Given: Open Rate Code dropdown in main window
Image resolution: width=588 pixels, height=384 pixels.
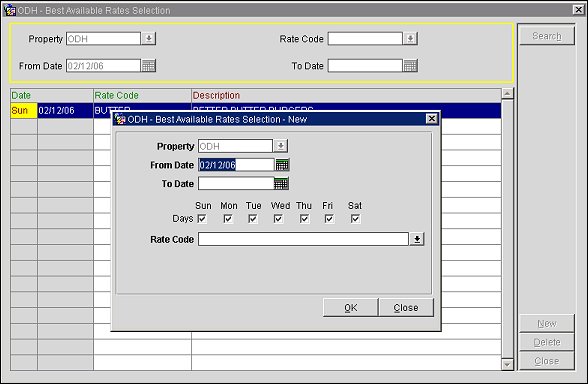Looking at the screenshot, I should (x=410, y=38).
